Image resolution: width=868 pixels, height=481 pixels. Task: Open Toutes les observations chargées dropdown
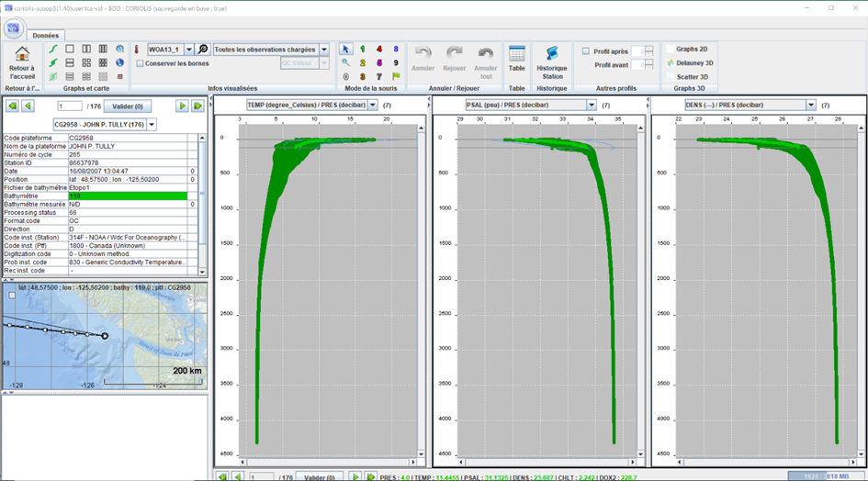[324, 50]
